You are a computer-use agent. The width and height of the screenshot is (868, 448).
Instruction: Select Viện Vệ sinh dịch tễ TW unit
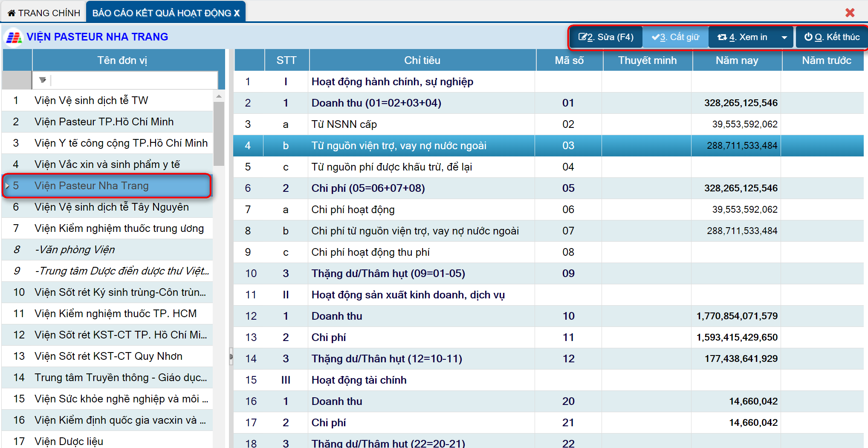click(91, 101)
